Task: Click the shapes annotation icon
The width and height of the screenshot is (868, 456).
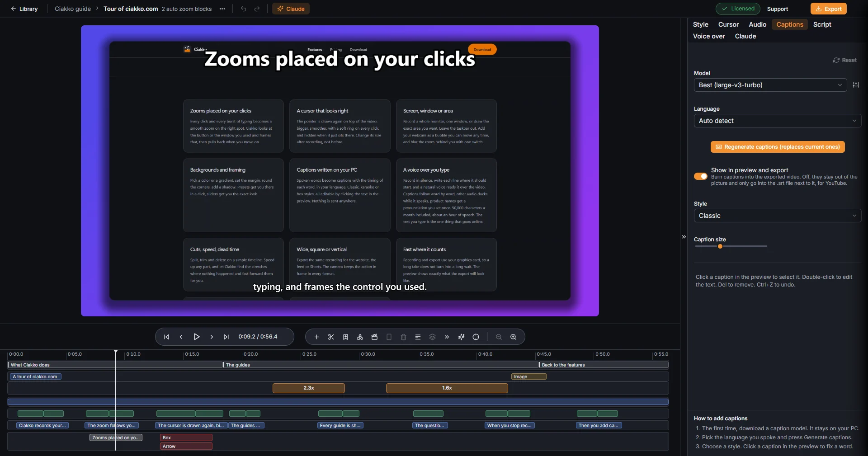Action: [x=360, y=337]
